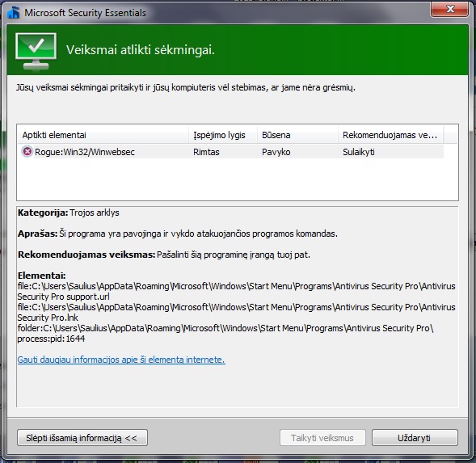Click the Veiksmai atlikti sėkmingai heading
Viewport: 476px width, 463px height.
[x=141, y=50]
